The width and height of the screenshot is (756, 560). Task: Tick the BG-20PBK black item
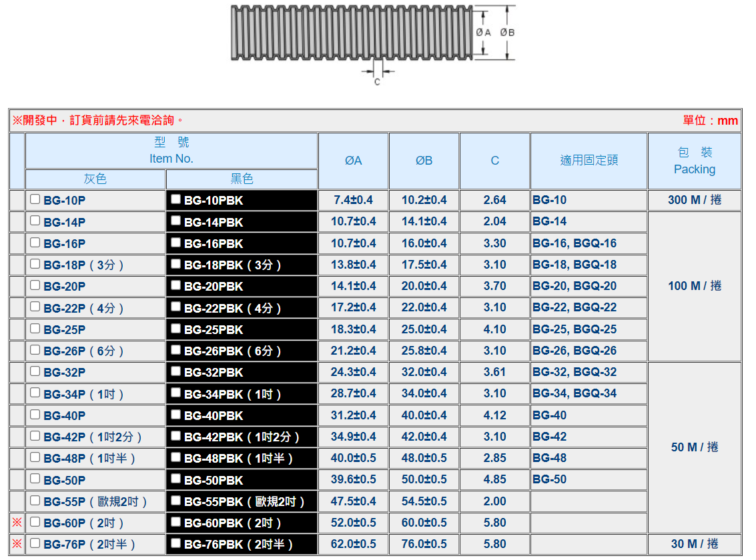point(176,285)
